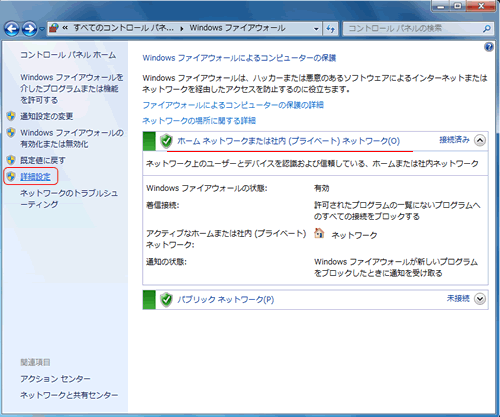Open the recent pages dropdown beside Forward arrow
This screenshot has height=417, width=500.
42,29
